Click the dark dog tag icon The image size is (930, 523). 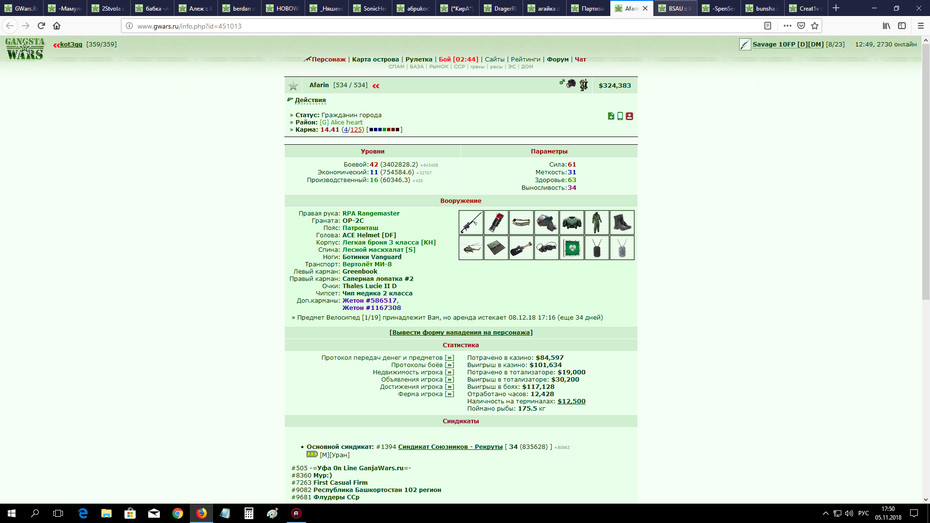point(597,248)
